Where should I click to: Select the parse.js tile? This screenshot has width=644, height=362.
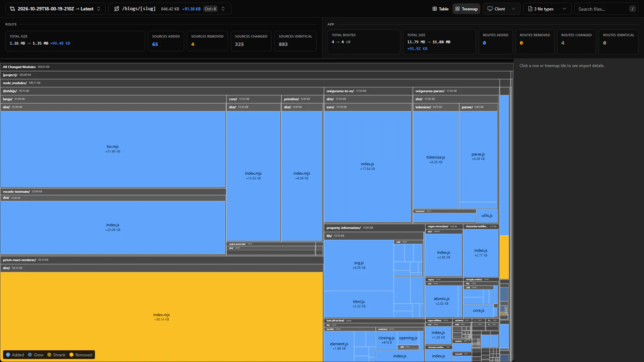pos(478,157)
